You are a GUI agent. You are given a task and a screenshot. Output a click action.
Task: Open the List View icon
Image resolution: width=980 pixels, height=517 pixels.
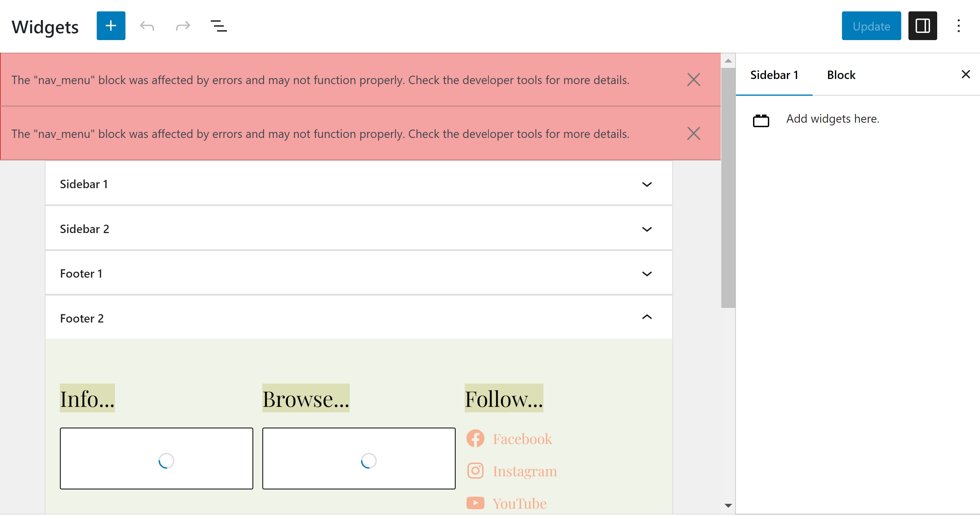[219, 26]
